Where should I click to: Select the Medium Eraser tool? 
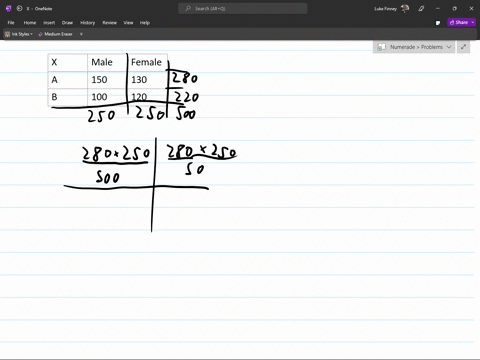tap(55, 34)
